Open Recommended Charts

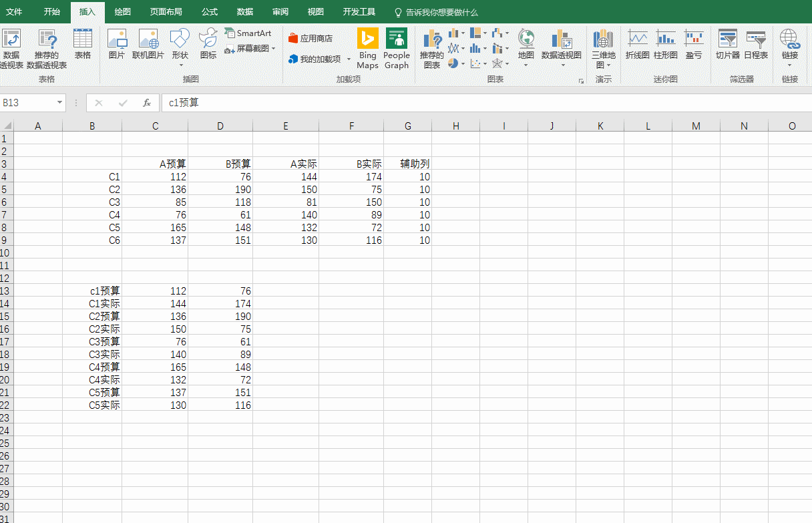432,48
